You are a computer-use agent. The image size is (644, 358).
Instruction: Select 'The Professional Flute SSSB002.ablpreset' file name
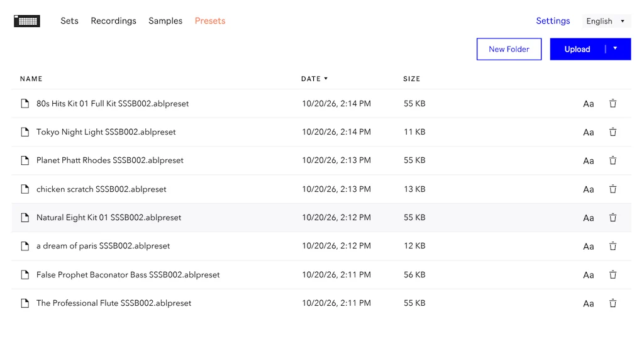tap(114, 303)
